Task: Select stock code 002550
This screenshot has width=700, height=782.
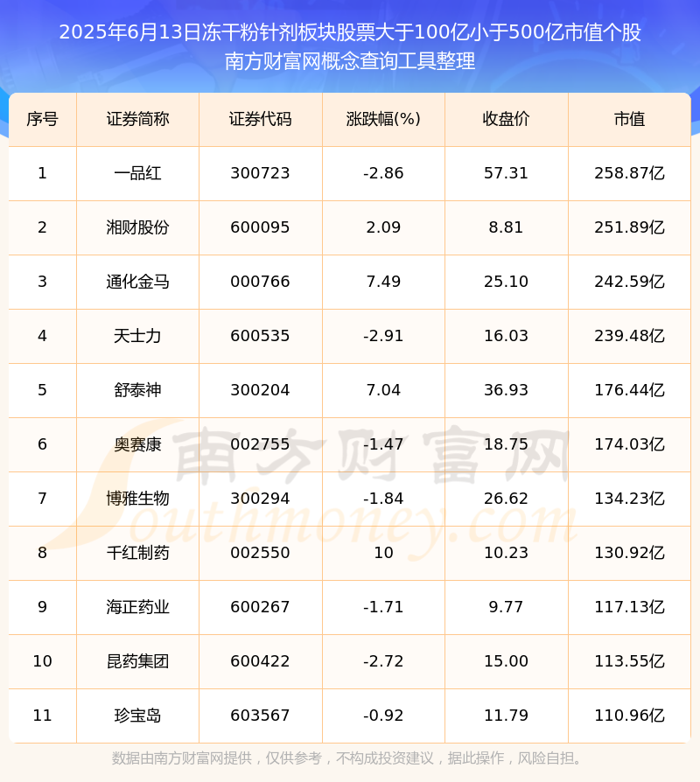Action: click(x=260, y=553)
